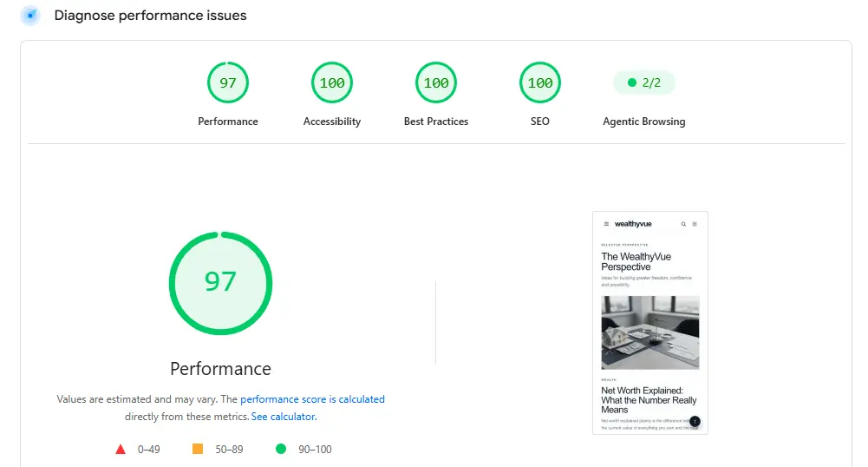Viewport: 868px width, 467px height.
Task: Jump to Accessibility category label
Action: [x=331, y=122]
